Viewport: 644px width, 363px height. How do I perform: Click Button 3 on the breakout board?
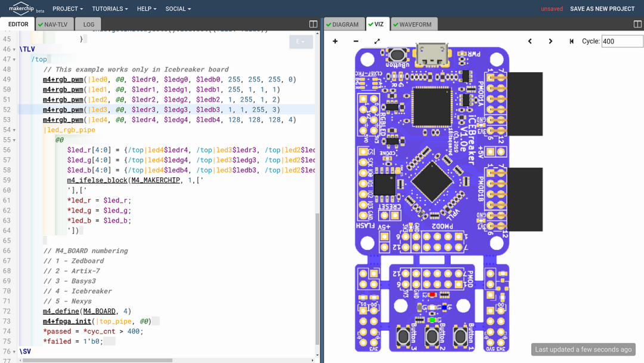click(403, 337)
